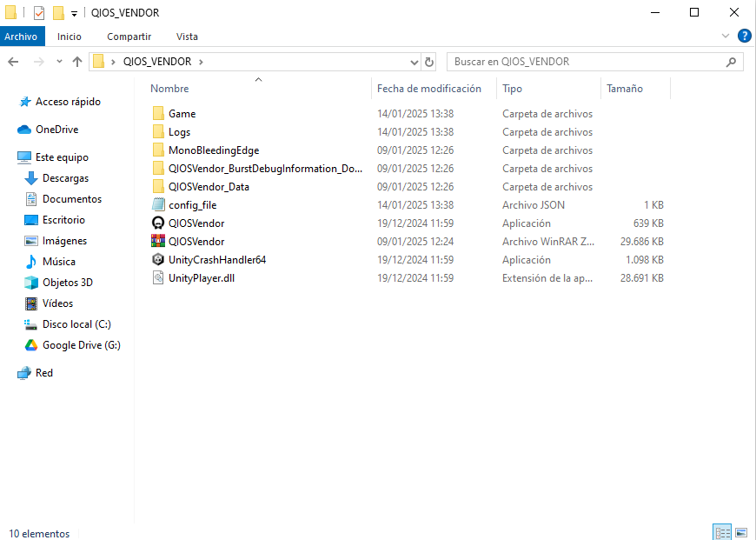
Task: Sort by Tamaño column header
Action: coord(625,89)
